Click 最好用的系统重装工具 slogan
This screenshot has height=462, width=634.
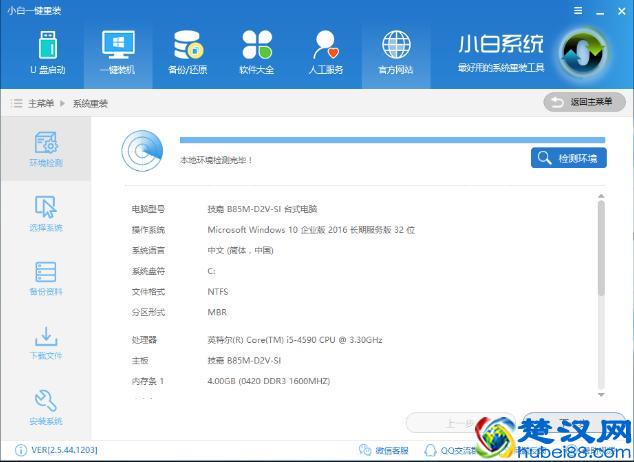tap(501, 68)
